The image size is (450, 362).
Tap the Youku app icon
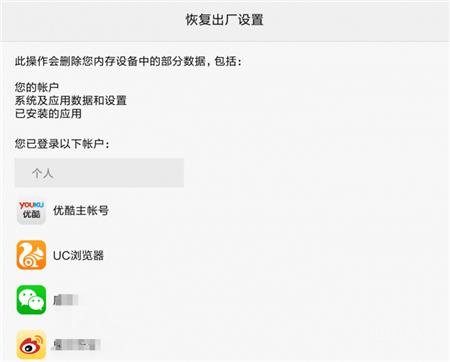pyautogui.click(x=31, y=211)
